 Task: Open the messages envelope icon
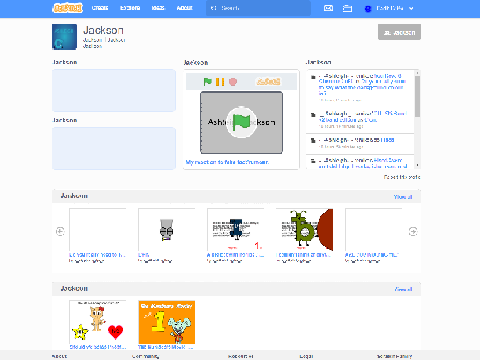(328, 8)
